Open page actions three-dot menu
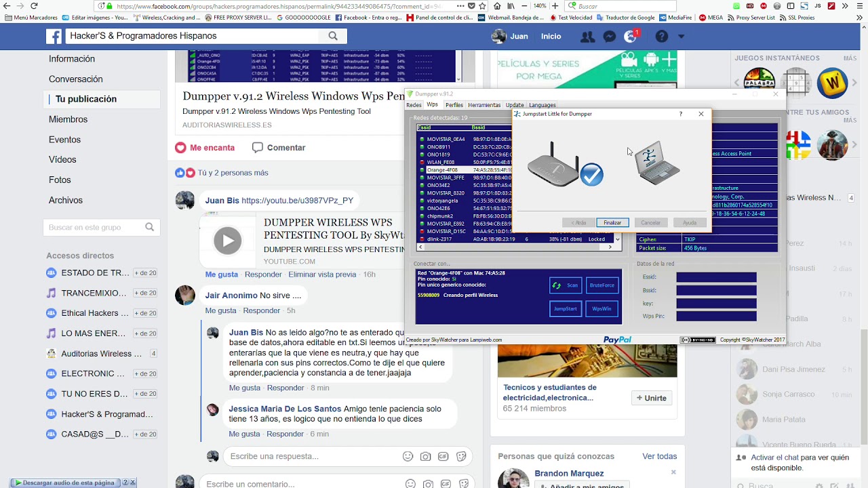Screen dimensions: 868x488 460,5
